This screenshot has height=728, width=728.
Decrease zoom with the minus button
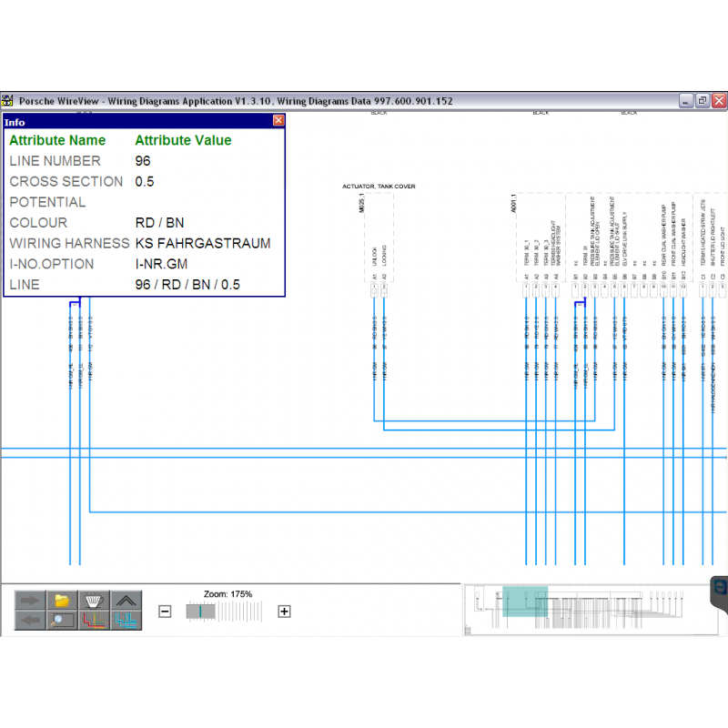(x=165, y=612)
